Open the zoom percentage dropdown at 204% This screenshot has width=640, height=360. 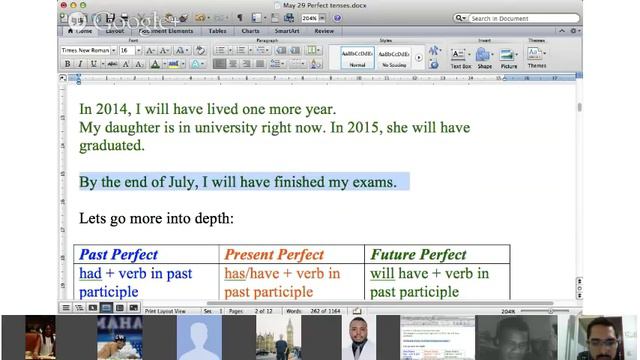point(322,18)
